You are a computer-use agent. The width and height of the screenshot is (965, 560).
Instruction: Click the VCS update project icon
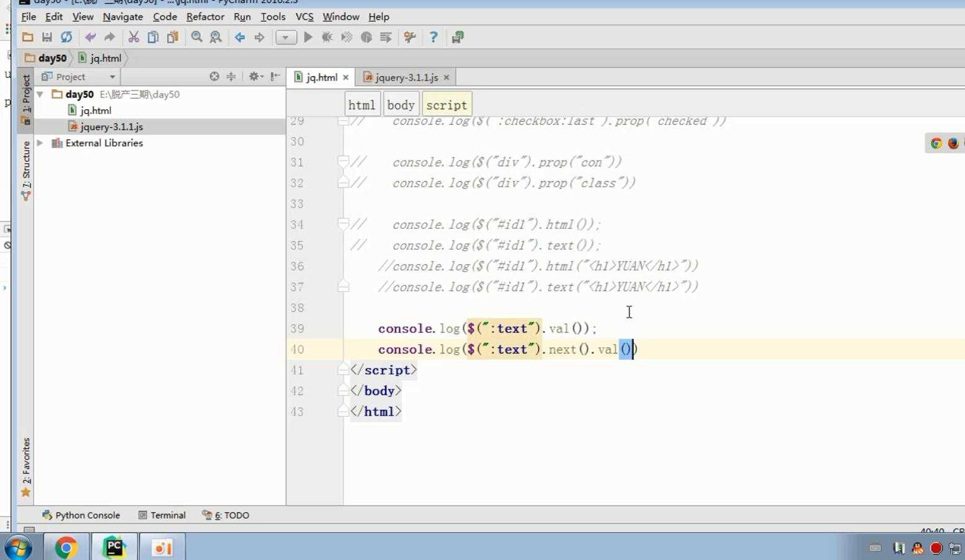(x=458, y=37)
